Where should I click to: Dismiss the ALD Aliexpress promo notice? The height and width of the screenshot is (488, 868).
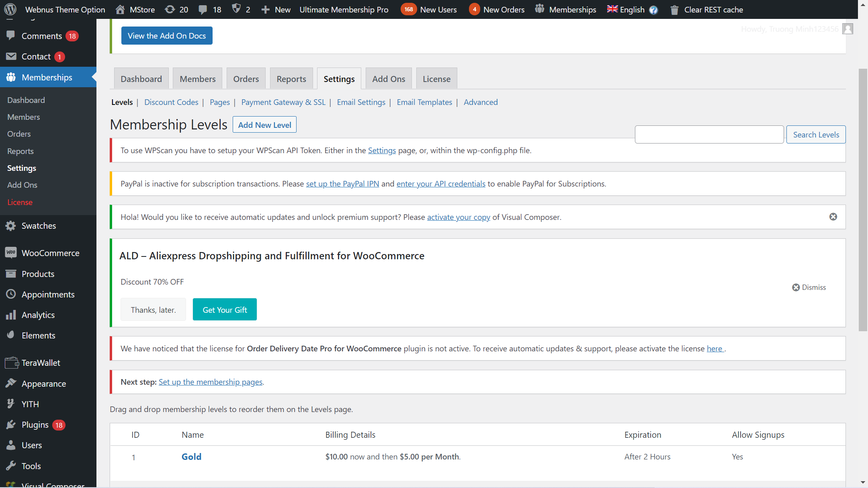[x=809, y=287]
